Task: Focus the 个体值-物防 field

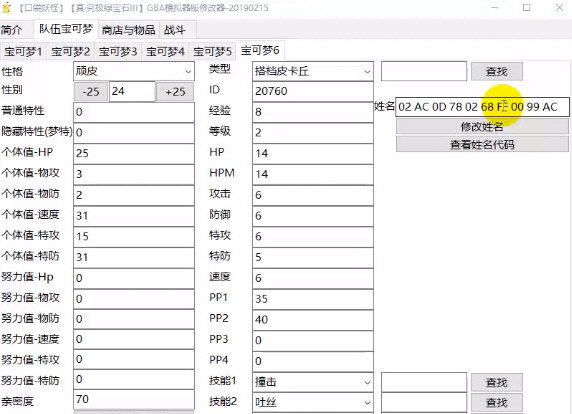Action: pyautogui.click(x=134, y=195)
